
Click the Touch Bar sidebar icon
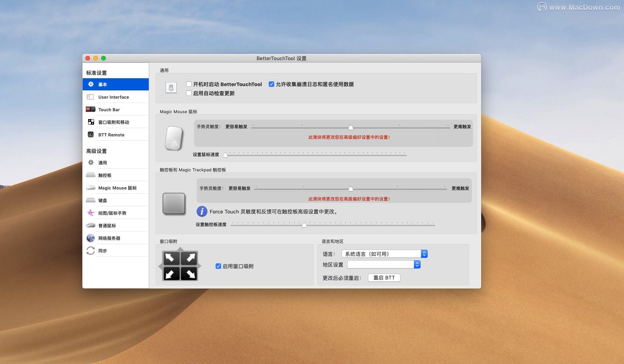90,109
